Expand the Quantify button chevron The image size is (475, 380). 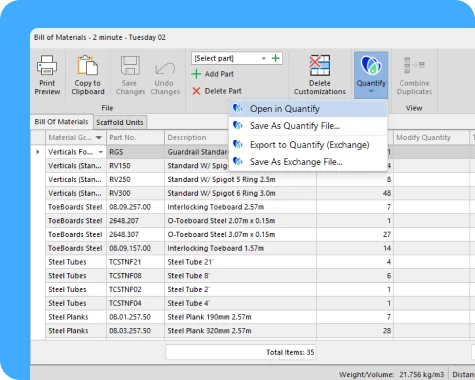click(x=371, y=91)
